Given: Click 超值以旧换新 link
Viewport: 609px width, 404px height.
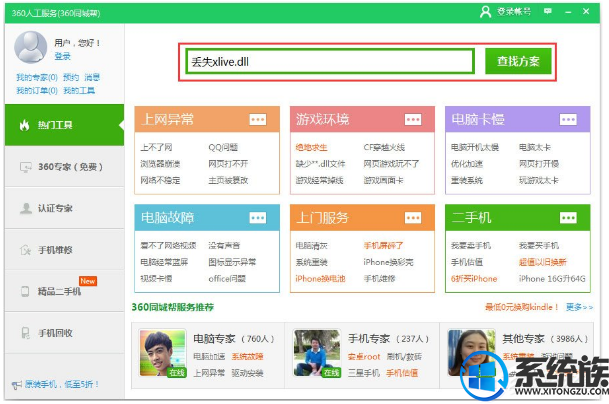Looking at the screenshot, I should [x=543, y=262].
